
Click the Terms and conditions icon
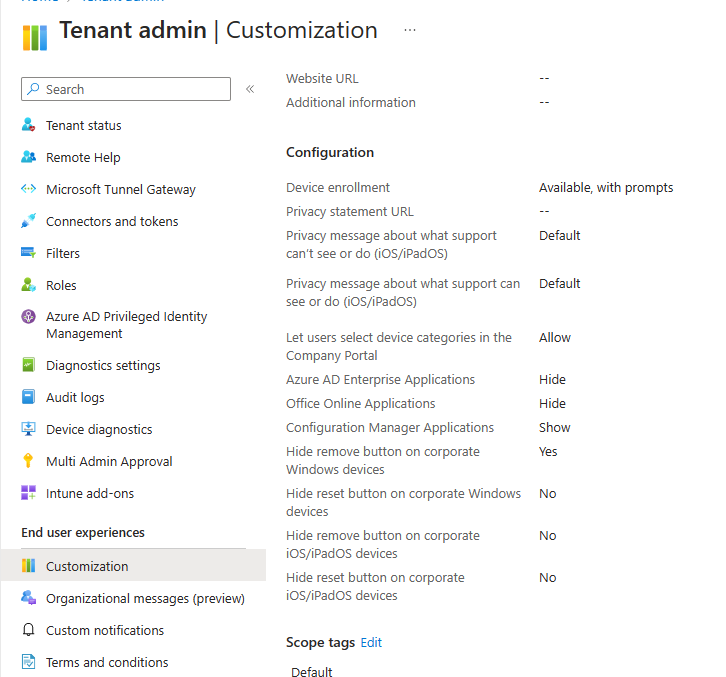[x=28, y=662]
